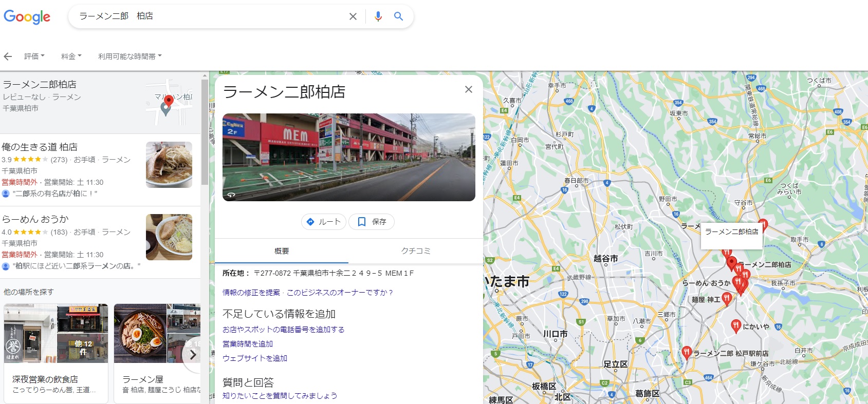This screenshot has width=868, height=404.
Task: Open the 俺の生きる道 柏店 ramen photo
Action: 169,165
